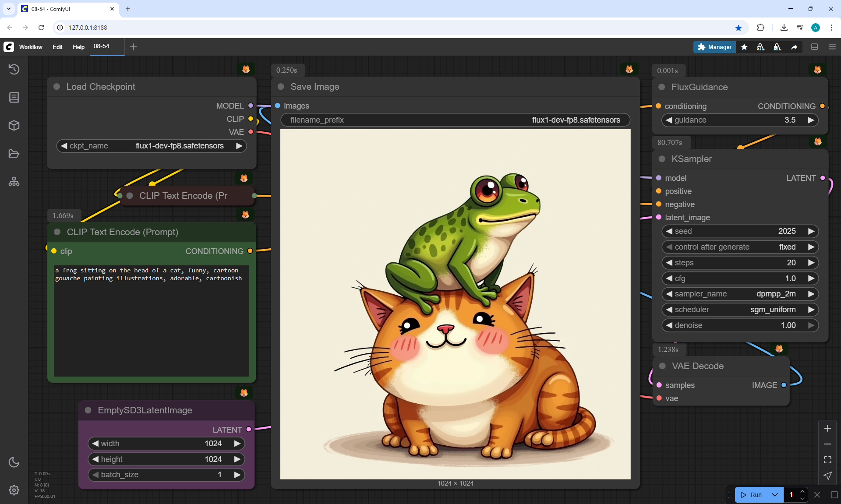
Task: Open settings gear in the sidebar
Action: (x=14, y=490)
